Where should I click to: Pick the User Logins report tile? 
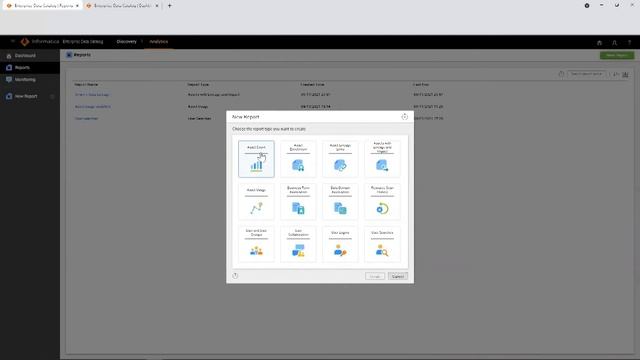(x=340, y=244)
